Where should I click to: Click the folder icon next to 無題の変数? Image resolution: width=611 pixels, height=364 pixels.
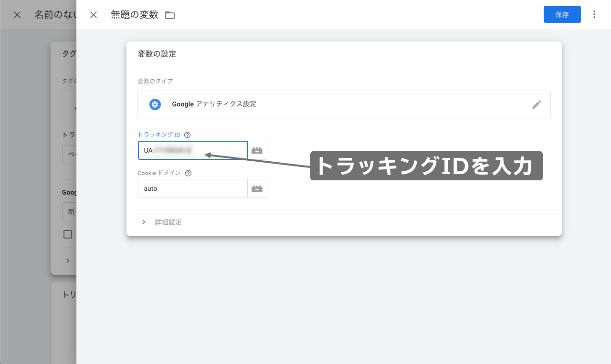pos(170,15)
